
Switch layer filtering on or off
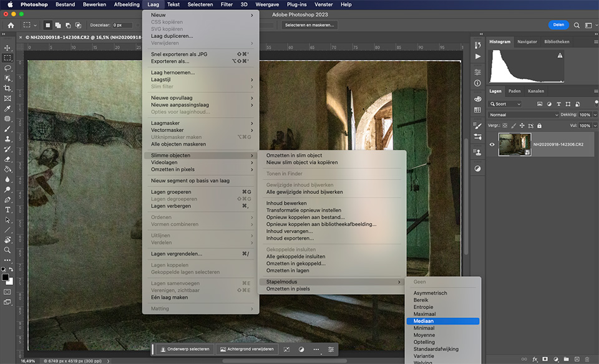(597, 103)
